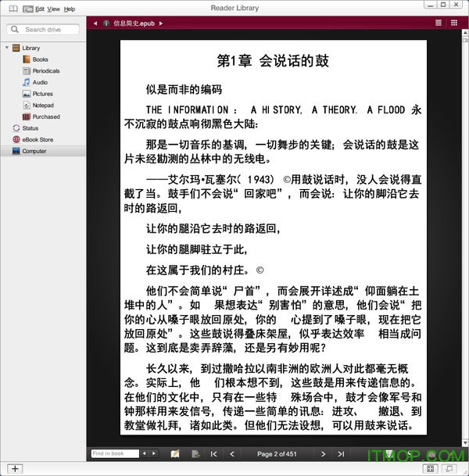The width and height of the screenshot is (469, 476).
Task: Click the Status sync icon
Action: pyautogui.click(x=16, y=128)
